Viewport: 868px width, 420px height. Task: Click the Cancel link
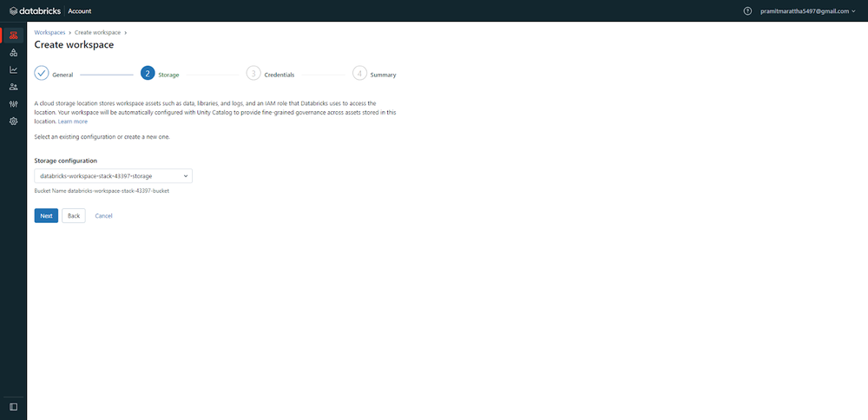point(103,216)
